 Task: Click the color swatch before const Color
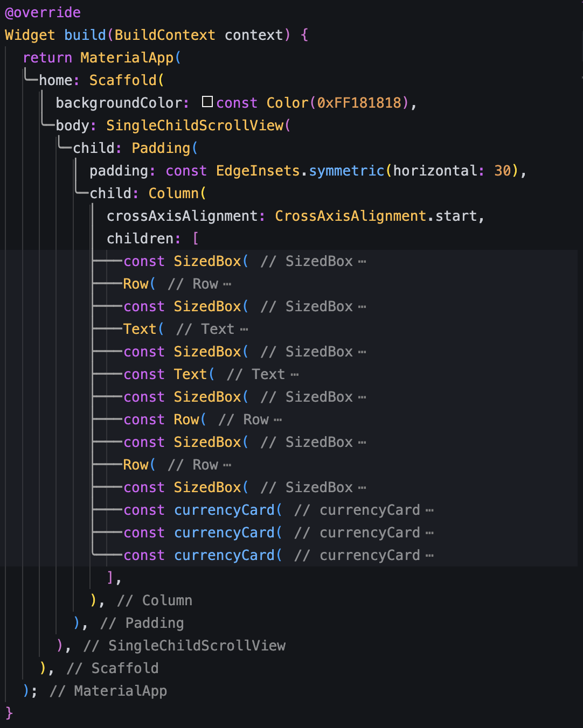click(207, 102)
